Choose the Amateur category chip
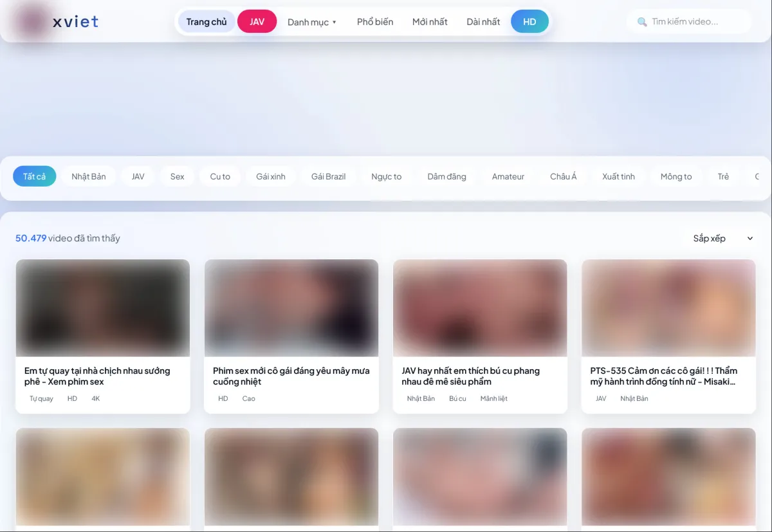Viewport: 772px width, 532px height. pyautogui.click(x=508, y=176)
